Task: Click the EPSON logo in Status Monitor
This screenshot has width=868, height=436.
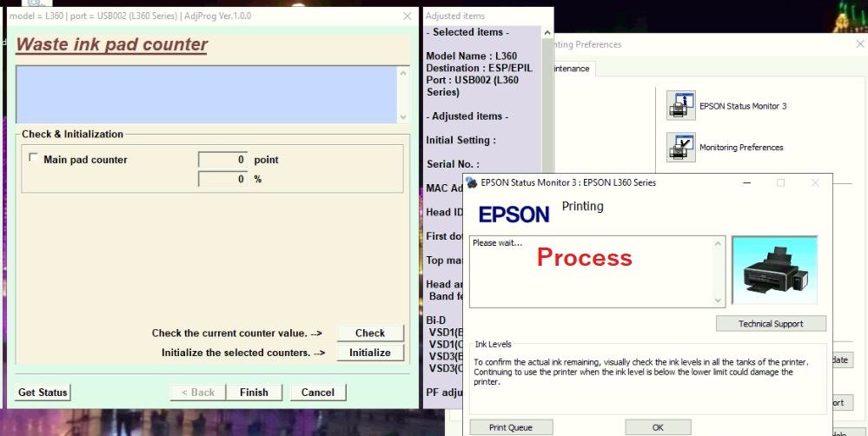Action: [x=514, y=215]
